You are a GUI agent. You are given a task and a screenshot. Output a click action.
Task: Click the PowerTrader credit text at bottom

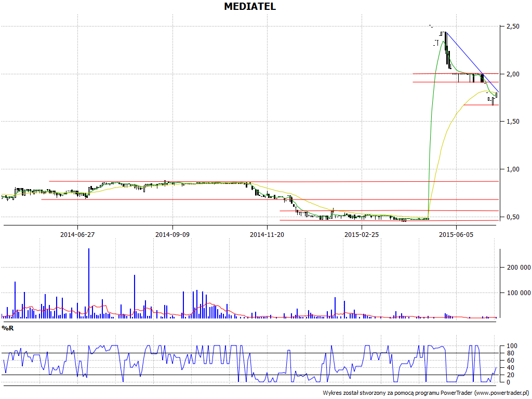point(427,393)
